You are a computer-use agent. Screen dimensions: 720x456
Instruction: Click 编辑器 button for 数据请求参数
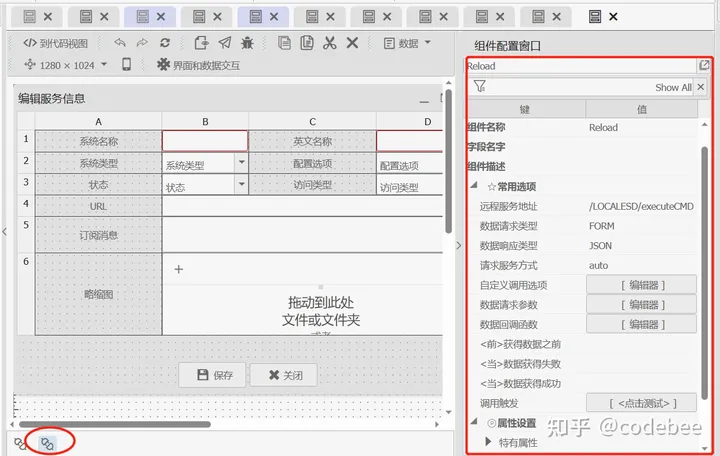point(640,304)
